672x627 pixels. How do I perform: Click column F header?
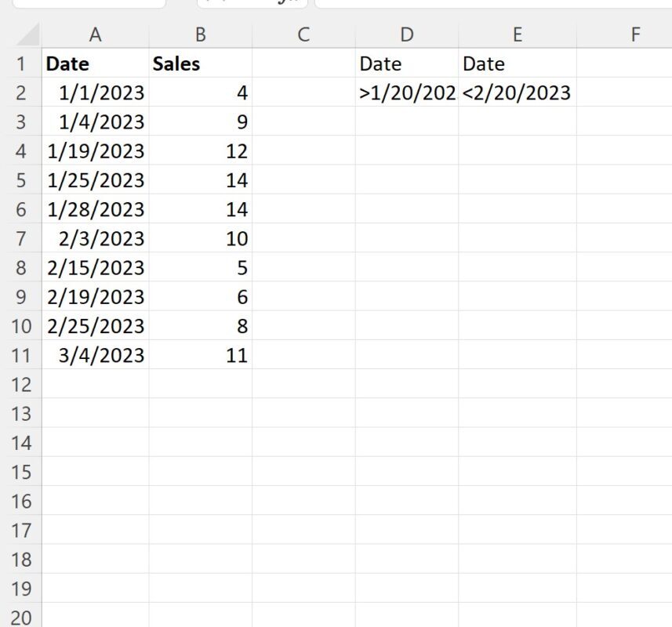[x=634, y=34]
